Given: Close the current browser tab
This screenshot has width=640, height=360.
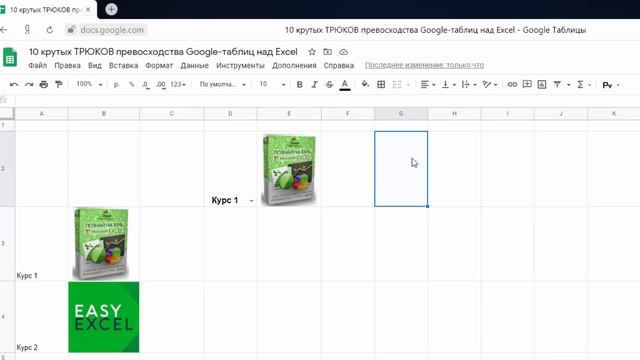Looking at the screenshot, I should click(88, 9).
